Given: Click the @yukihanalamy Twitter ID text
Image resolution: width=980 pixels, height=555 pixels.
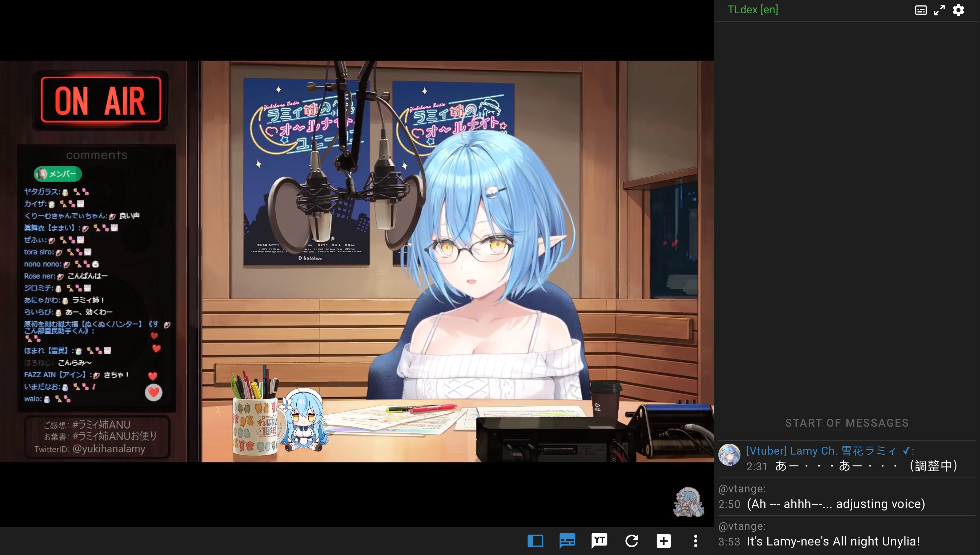Looking at the screenshot, I should [109, 449].
